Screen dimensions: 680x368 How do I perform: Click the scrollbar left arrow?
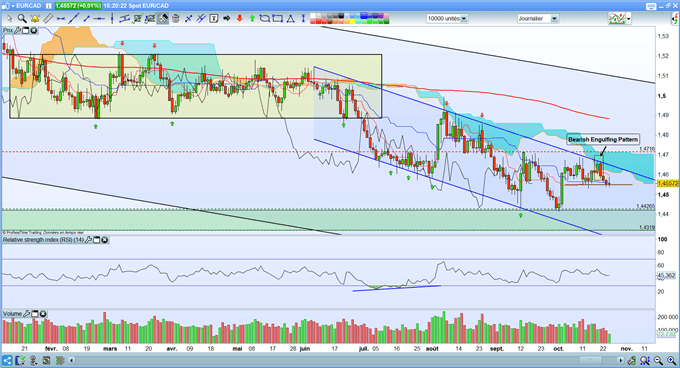[72, 360]
